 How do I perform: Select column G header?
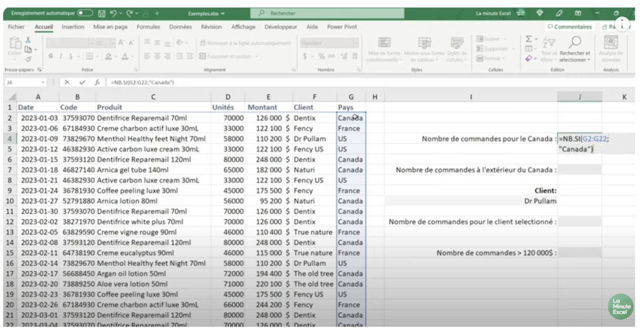pos(351,97)
